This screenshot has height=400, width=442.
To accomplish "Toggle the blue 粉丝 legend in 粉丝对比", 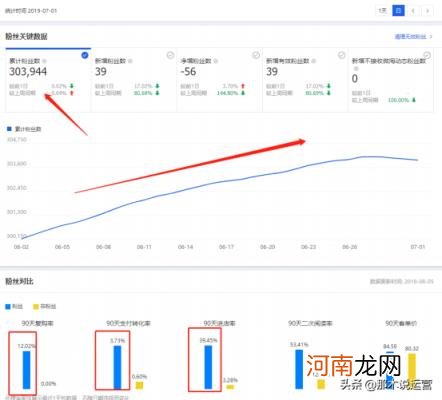I will pyautogui.click(x=14, y=306).
